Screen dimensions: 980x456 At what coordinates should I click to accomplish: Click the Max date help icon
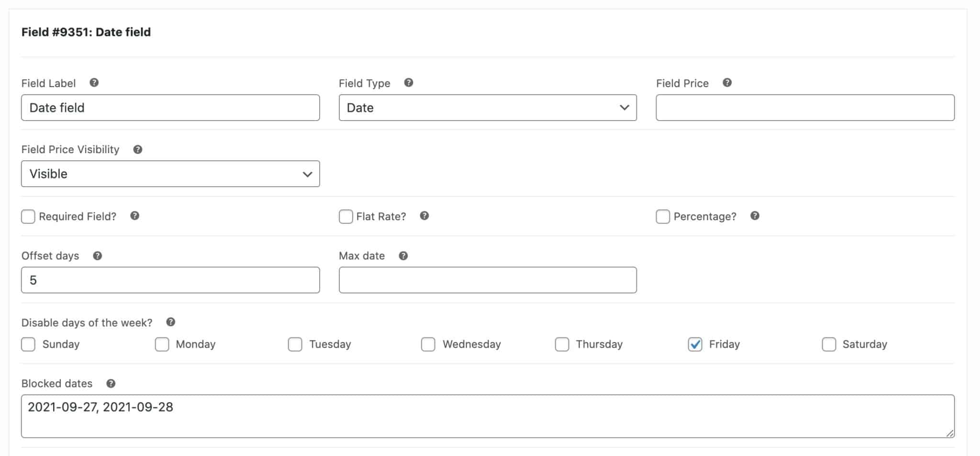point(403,256)
